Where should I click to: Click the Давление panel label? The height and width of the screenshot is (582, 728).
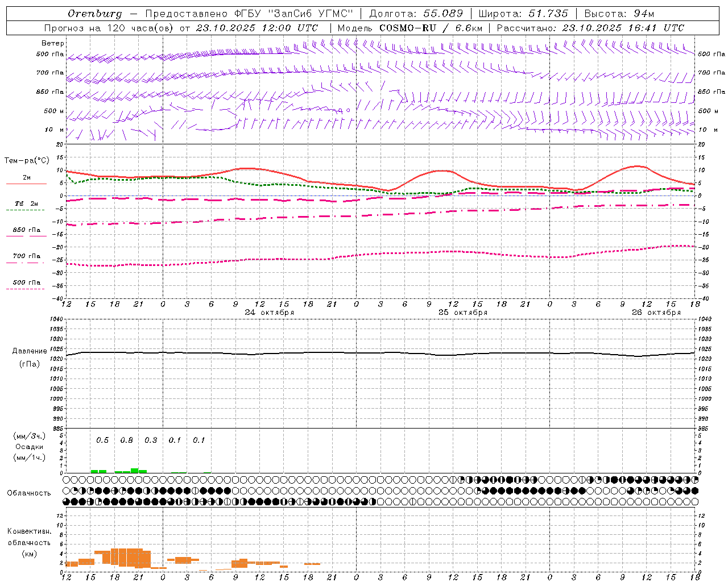[x=30, y=351]
